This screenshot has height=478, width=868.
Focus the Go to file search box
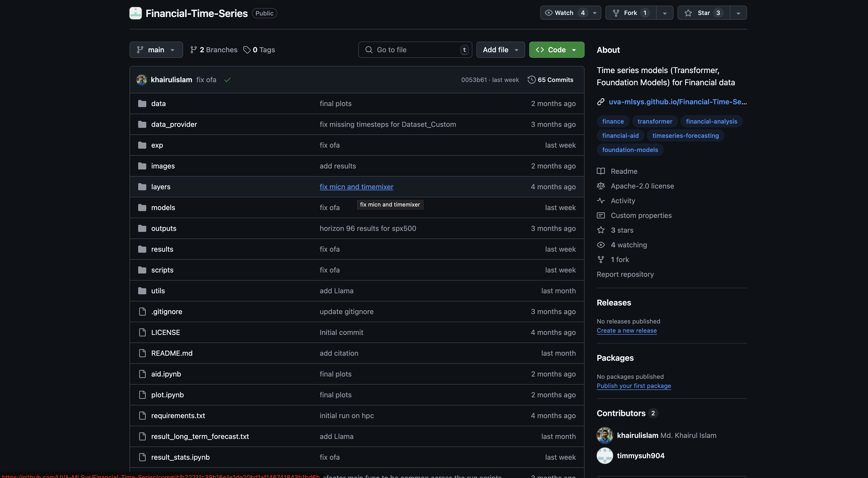(x=414, y=50)
